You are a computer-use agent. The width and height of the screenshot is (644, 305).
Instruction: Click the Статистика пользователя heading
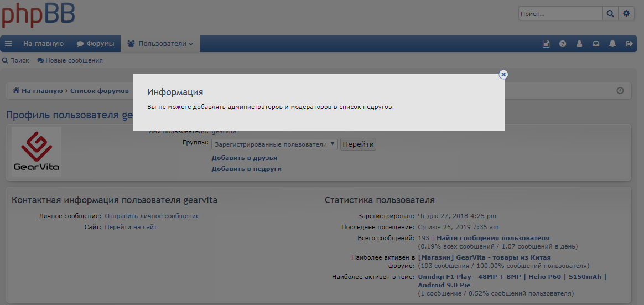coord(380,200)
